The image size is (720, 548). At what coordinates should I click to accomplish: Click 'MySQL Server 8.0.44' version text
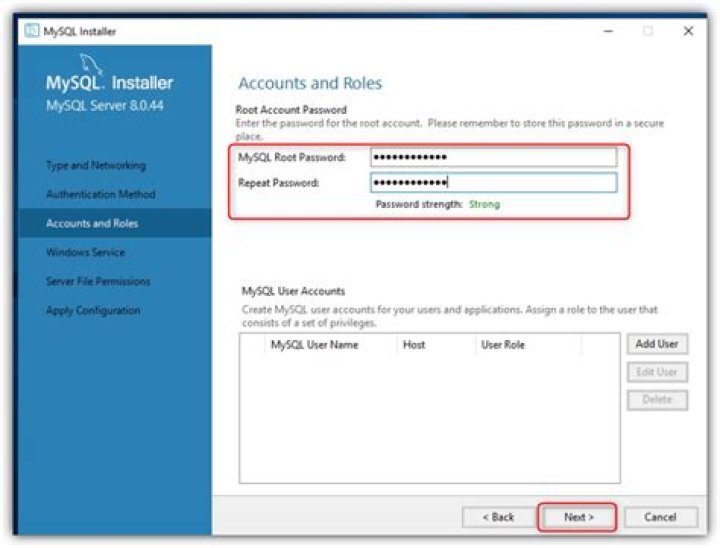[x=105, y=106]
